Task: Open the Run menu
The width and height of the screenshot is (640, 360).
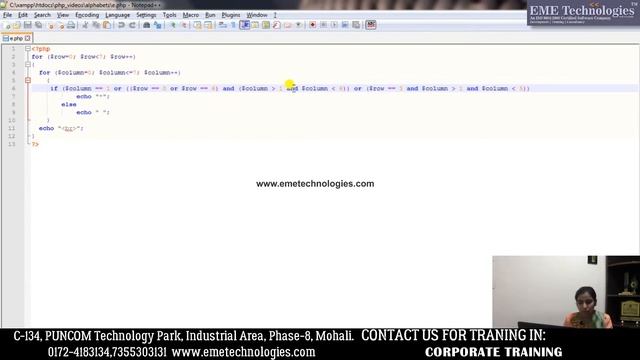Action: (x=210, y=15)
